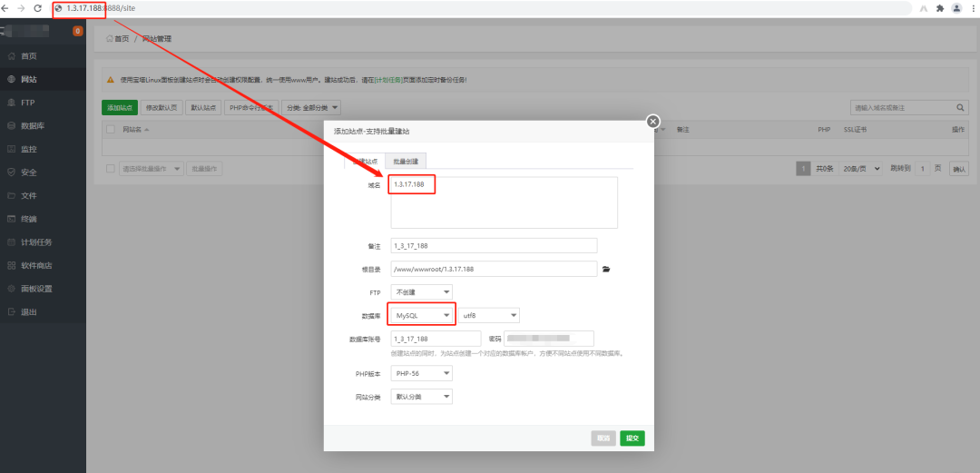The image size is (980, 473).
Task: Open the 请选择批量操作 dropdown
Action: 152,169
